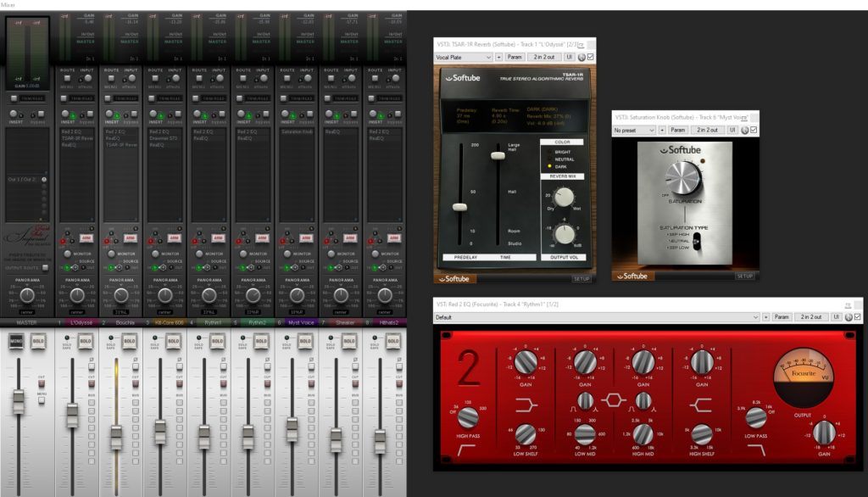Click the Low Shelf band Gain knob
The image size is (868, 497).
pos(526,362)
